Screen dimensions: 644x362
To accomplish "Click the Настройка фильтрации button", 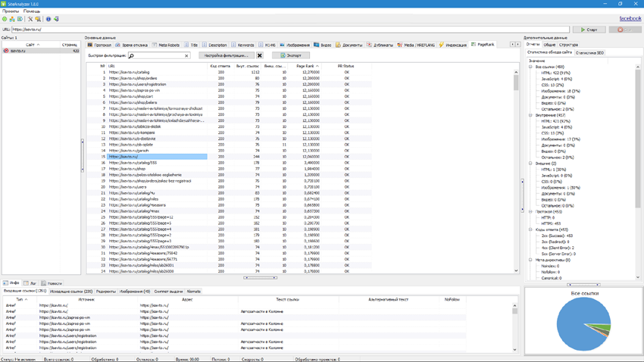I will click(x=227, y=55).
